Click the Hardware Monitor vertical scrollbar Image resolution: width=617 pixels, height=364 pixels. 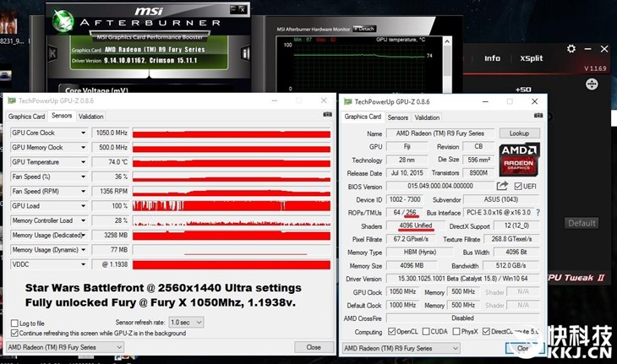447,64
